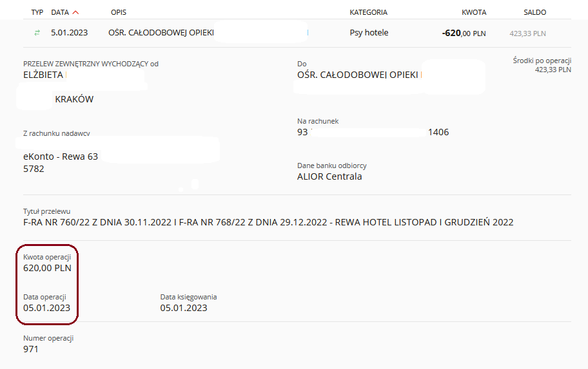Click the city KRAKÓW

[x=74, y=99]
